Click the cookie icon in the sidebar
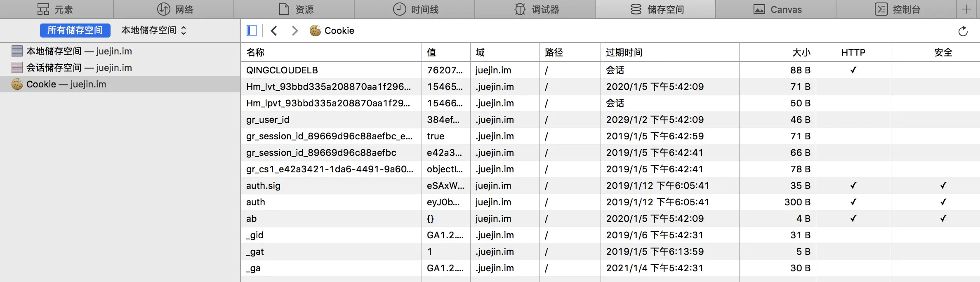 pos(17,84)
